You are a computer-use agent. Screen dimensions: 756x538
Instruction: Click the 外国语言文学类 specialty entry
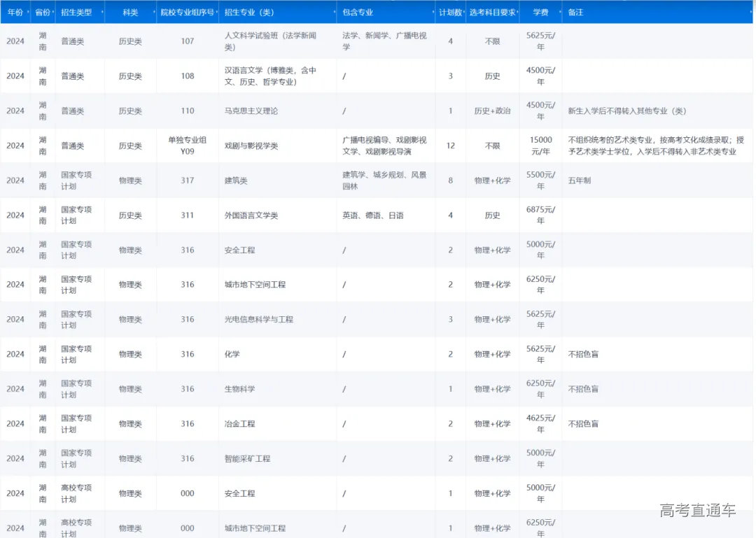pyautogui.click(x=249, y=215)
